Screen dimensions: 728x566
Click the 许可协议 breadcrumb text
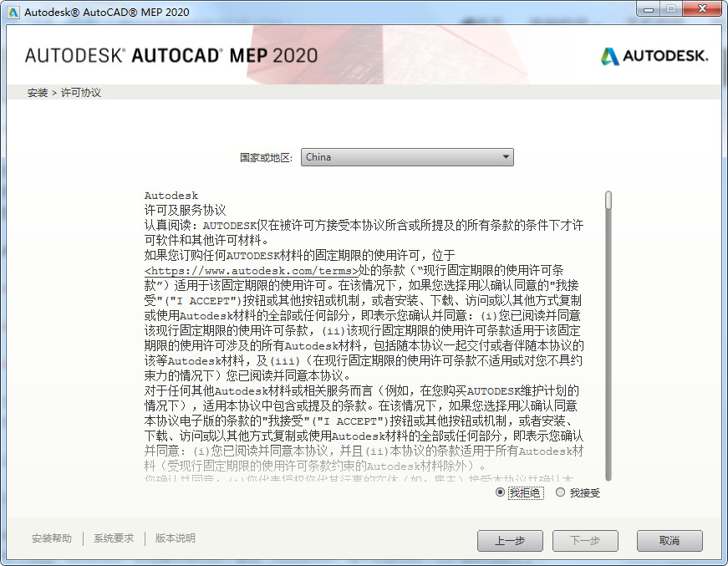point(81,93)
